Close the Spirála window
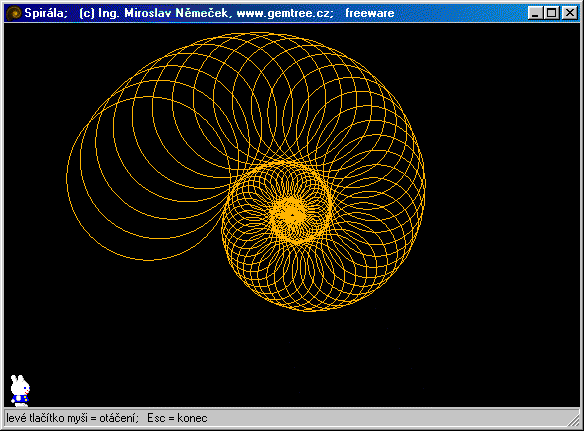Image resolution: width=584 pixels, height=431 pixels. point(569,13)
